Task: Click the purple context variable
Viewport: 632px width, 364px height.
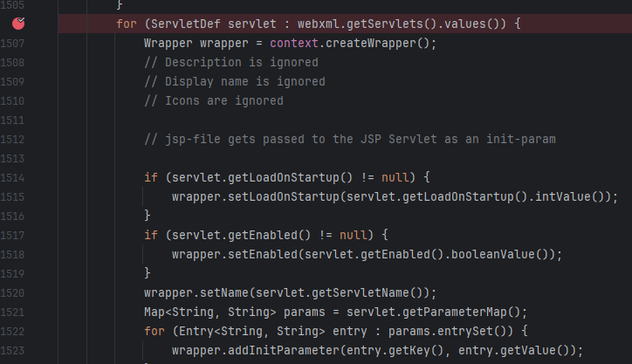Action: click(x=296, y=43)
